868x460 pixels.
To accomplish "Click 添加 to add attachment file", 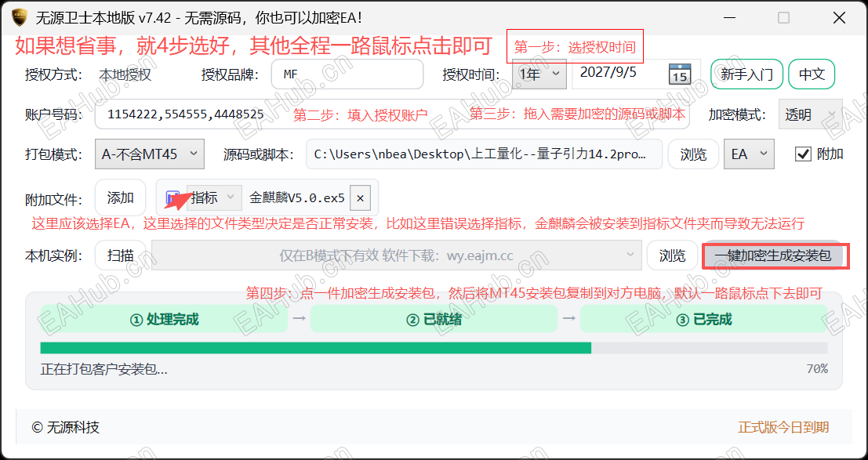I will (120, 197).
